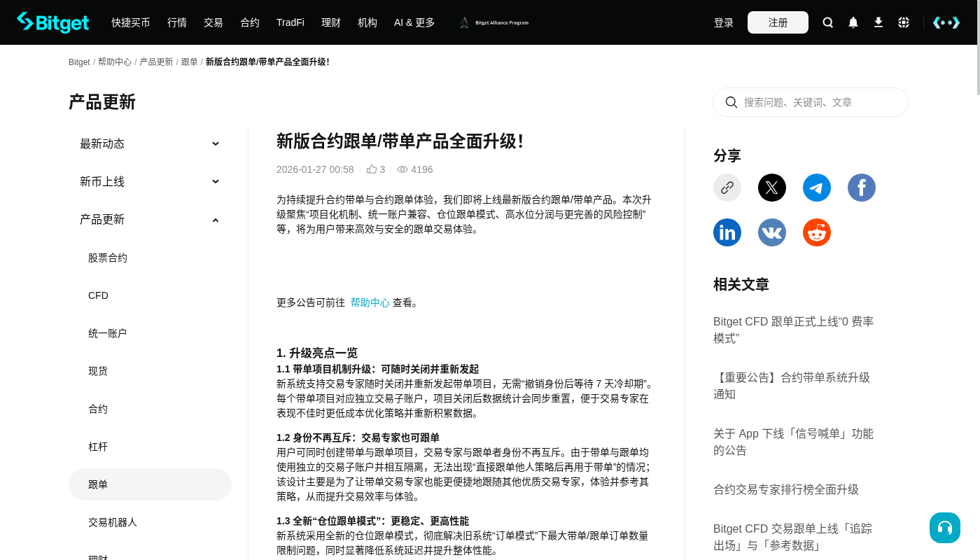Open the AI & 更多 menu
This screenshot has height=560, width=980.
pos(414,22)
